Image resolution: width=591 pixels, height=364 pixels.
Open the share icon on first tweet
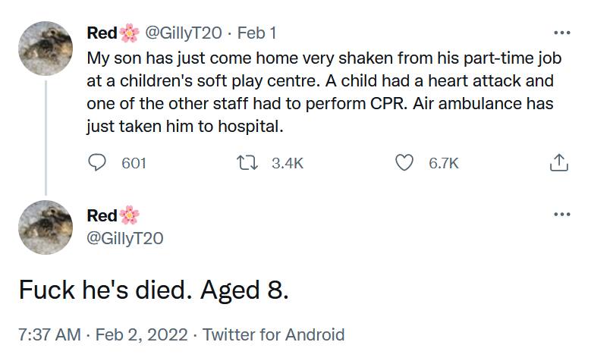pos(558,162)
